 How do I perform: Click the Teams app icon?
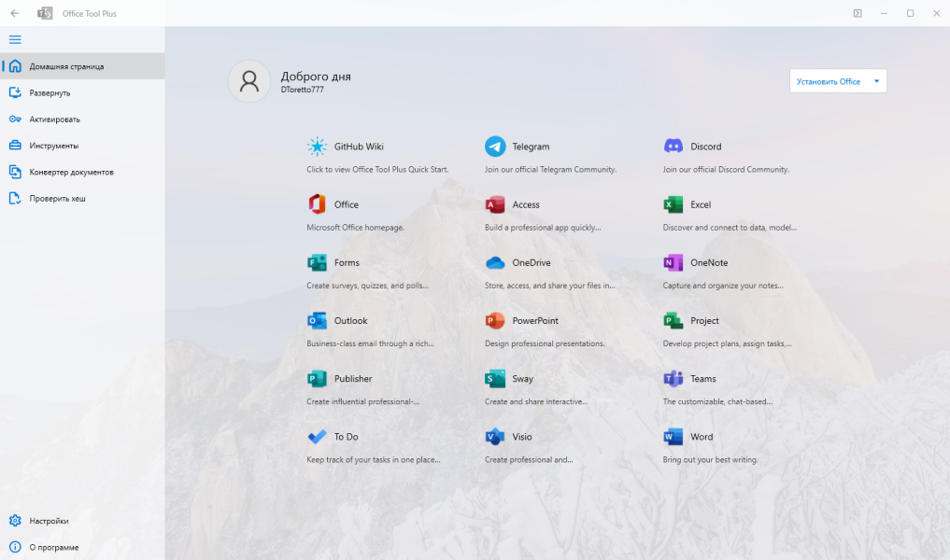coord(674,379)
